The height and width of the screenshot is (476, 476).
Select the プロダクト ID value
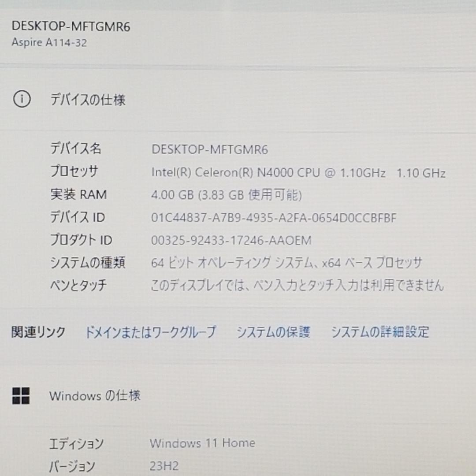click(231, 240)
